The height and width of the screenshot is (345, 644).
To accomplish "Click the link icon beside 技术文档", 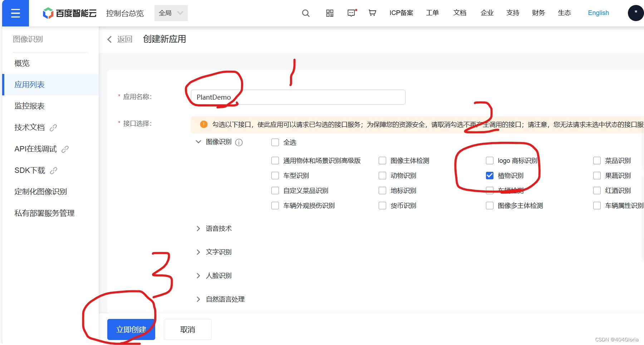I will [53, 128].
